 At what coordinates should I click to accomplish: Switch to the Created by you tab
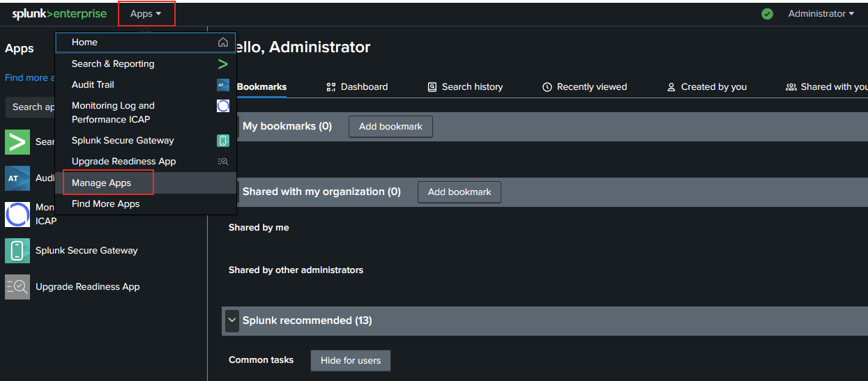click(x=706, y=87)
